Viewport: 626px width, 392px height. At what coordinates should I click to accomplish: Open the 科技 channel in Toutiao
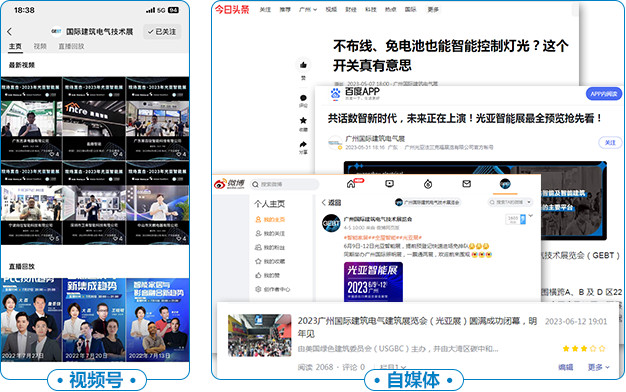tap(371, 10)
